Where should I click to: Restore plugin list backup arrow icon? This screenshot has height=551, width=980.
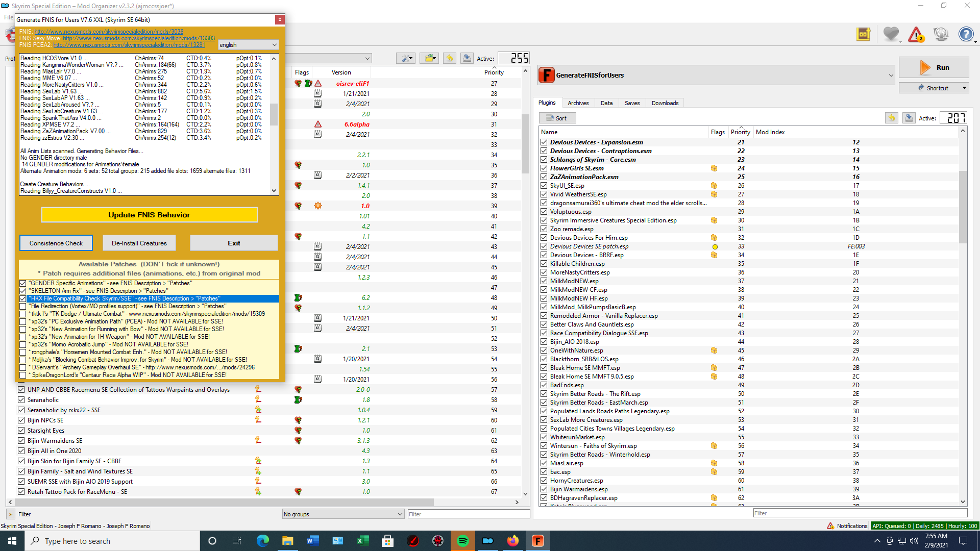892,118
